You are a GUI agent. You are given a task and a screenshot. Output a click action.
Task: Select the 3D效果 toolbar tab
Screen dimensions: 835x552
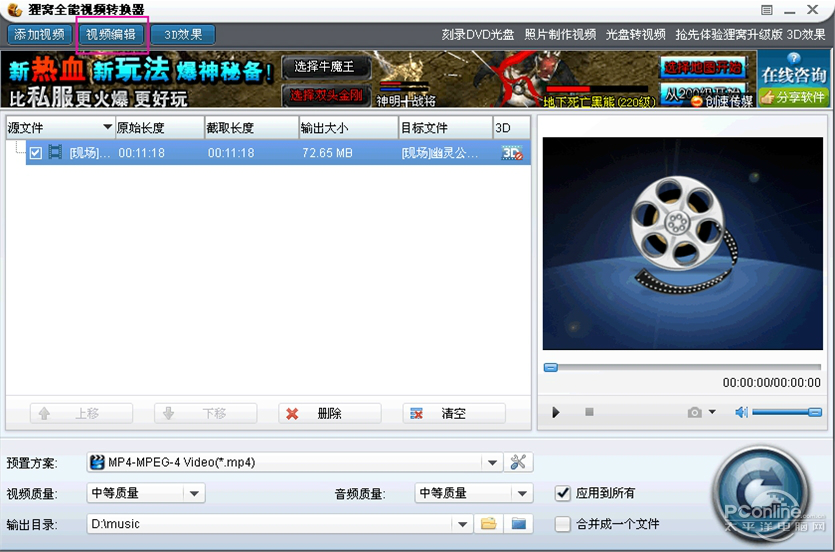point(183,35)
